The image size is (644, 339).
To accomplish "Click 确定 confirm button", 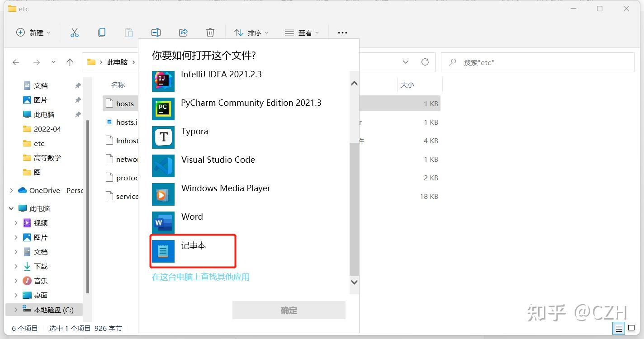I will point(289,311).
